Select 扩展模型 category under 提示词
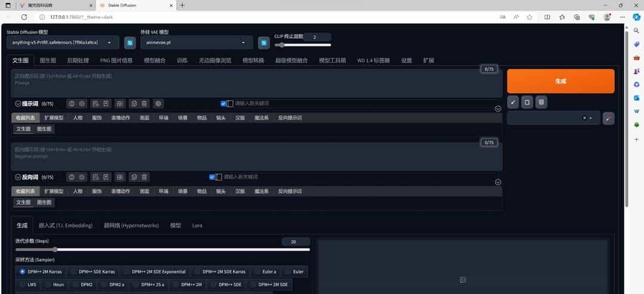Image resolution: width=644 pixels, height=294 pixels. 54,118
